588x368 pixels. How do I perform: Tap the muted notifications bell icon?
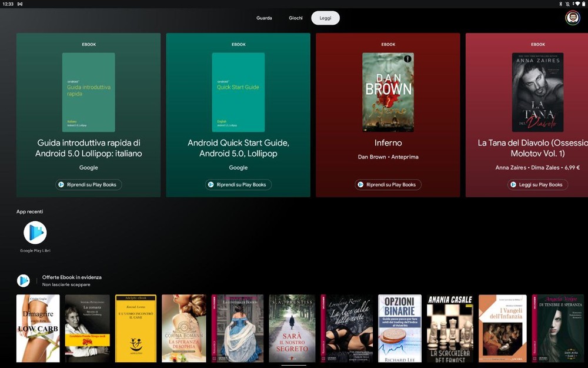coord(567,4)
